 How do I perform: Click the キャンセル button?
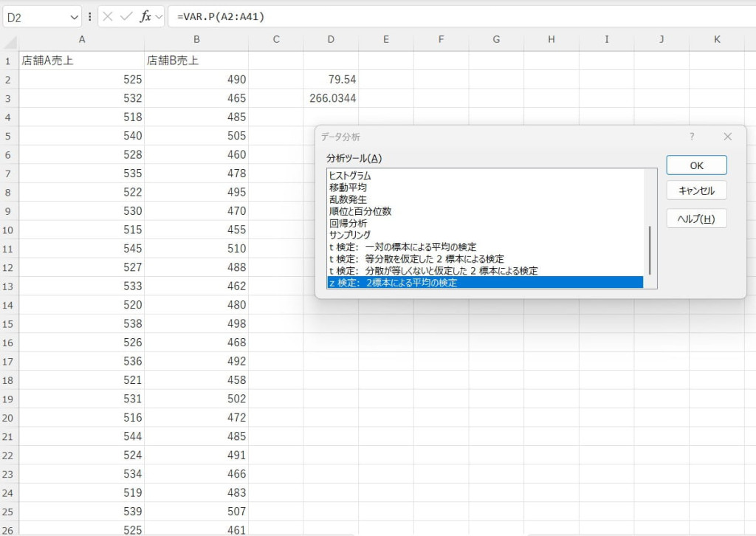[696, 190]
